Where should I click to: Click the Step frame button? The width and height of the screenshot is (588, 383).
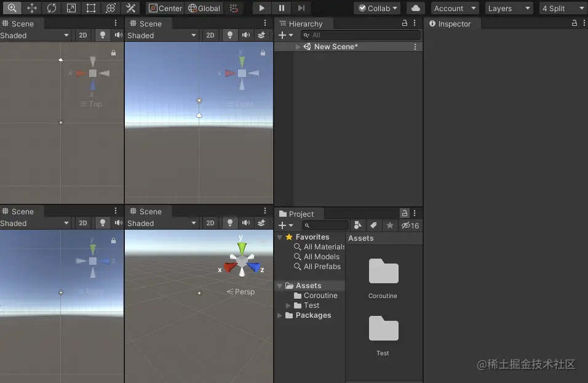[x=301, y=8]
